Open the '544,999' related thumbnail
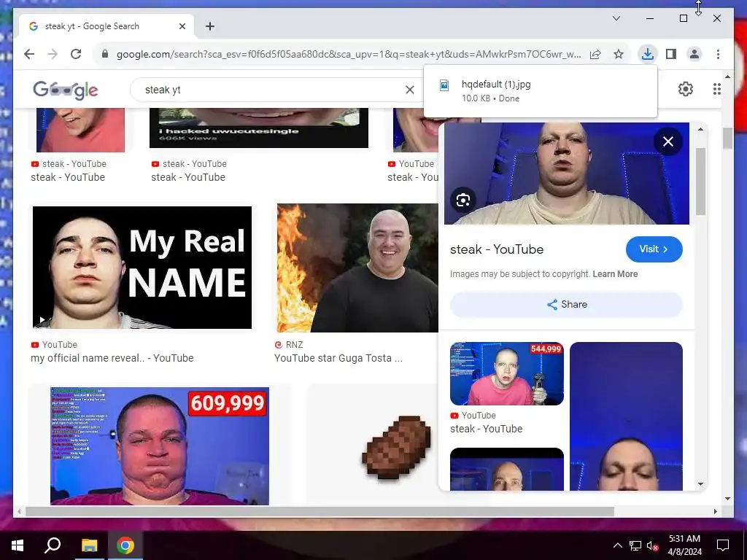Image resolution: width=747 pixels, height=560 pixels. point(507,373)
